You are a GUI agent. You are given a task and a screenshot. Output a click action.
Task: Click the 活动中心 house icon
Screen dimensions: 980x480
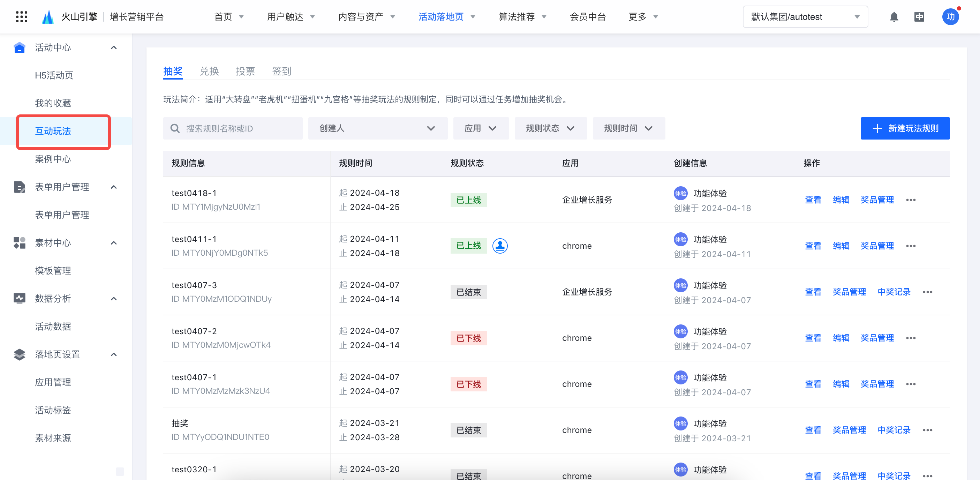point(20,47)
